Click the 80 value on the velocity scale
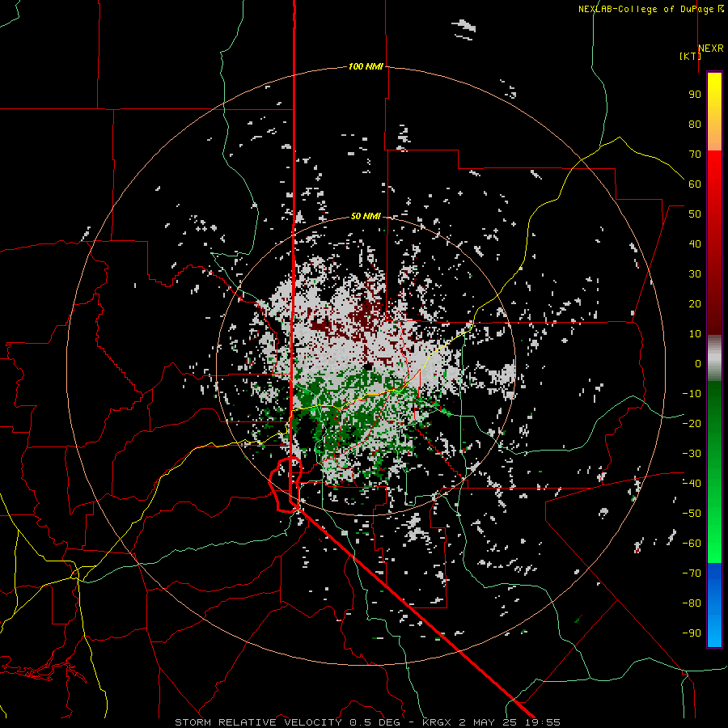 tap(695, 124)
